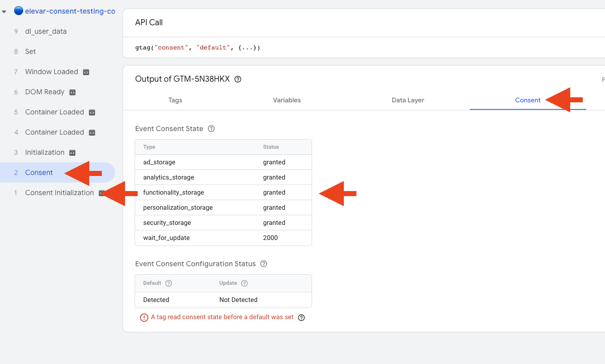The height and width of the screenshot is (364, 605).
Task: Select the dl_user_data event
Action: click(46, 31)
